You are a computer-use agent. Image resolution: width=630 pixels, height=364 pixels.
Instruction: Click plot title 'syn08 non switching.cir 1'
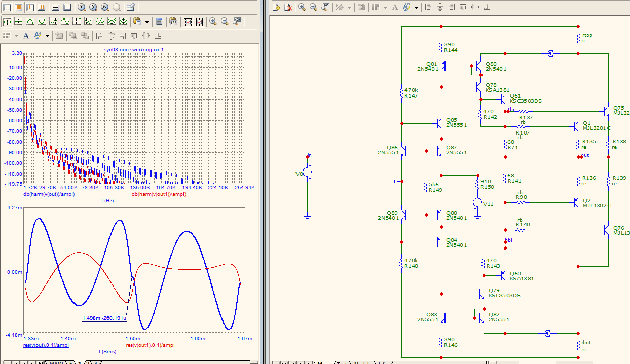(134, 50)
